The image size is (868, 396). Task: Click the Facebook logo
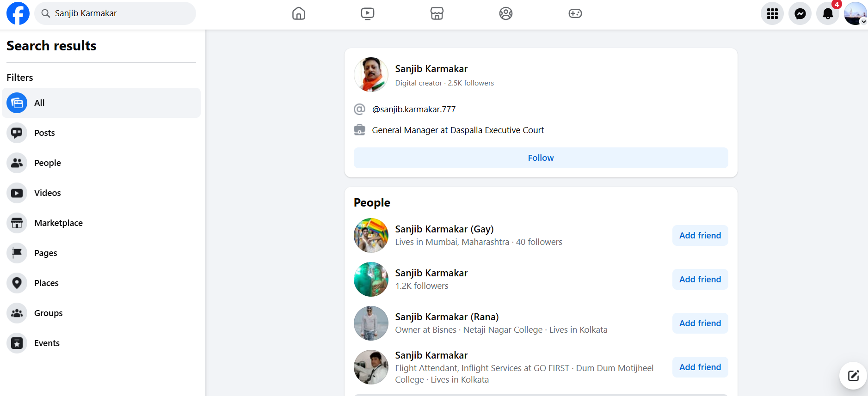point(18,13)
